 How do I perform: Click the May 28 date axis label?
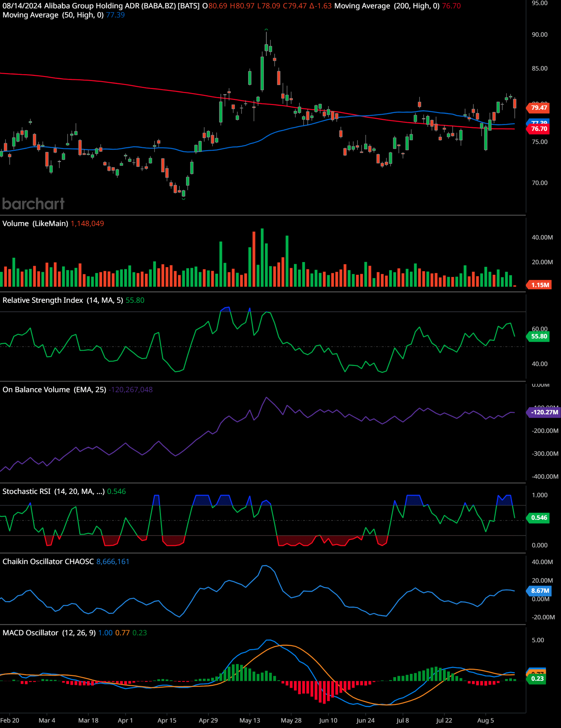tap(291, 720)
